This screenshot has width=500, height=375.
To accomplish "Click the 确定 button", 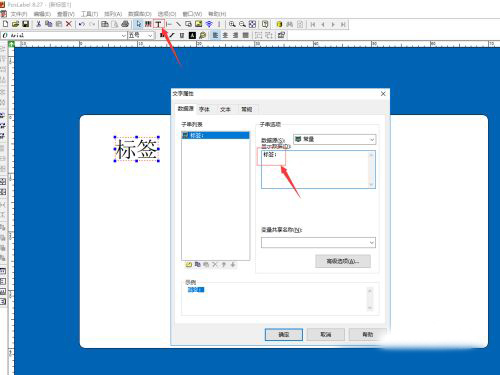I will [x=284, y=334].
